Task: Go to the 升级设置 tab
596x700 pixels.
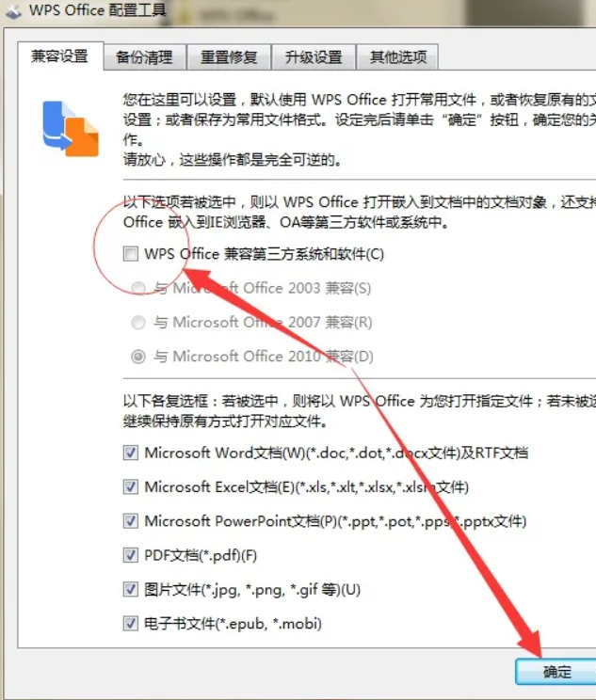Action: (x=314, y=57)
